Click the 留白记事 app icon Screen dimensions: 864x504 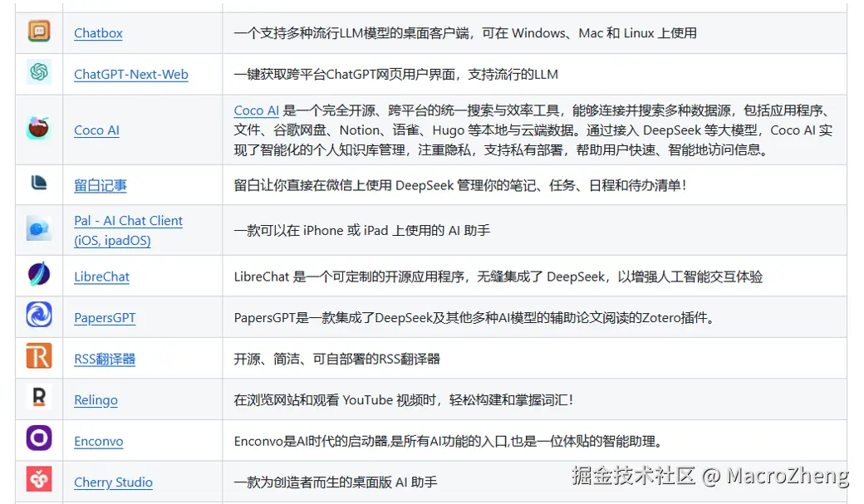pyautogui.click(x=38, y=183)
